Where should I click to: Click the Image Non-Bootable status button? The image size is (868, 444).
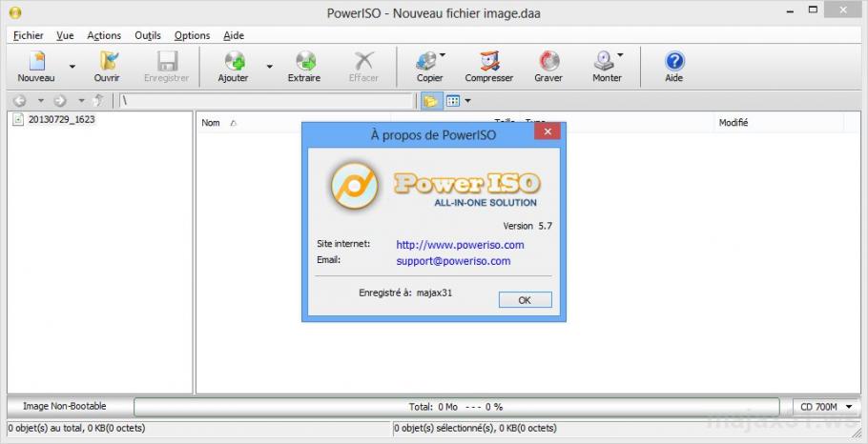pos(65,407)
